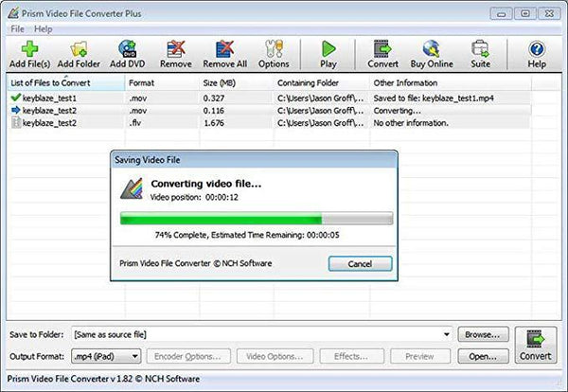Click the Format column header
The image size is (568, 392).
point(162,83)
